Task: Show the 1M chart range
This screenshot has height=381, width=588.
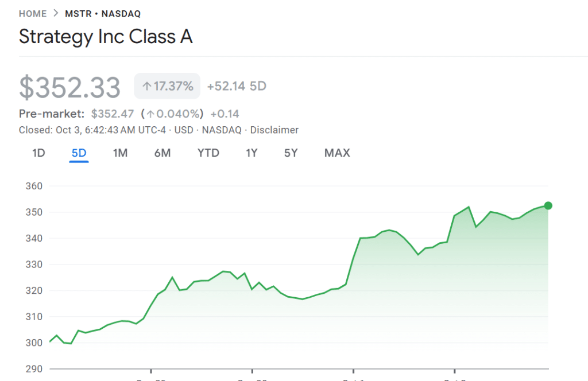Action: click(x=120, y=153)
